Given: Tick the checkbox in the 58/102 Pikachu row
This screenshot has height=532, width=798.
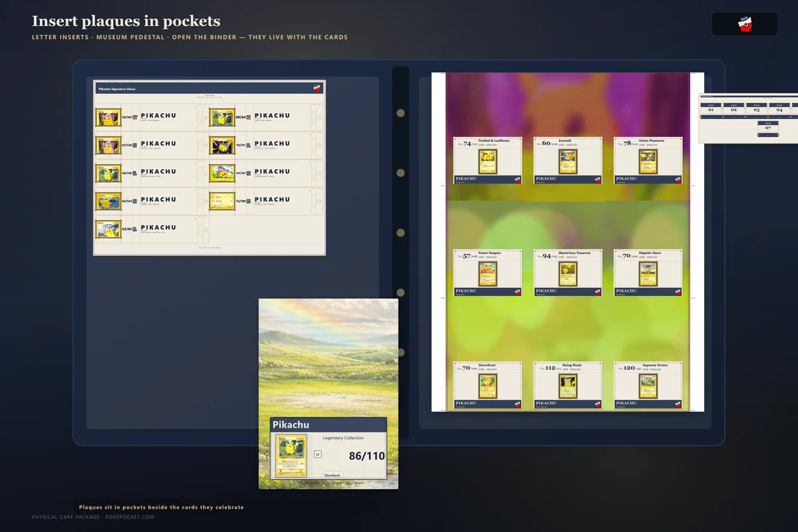Looking at the screenshot, I should [205, 118].
